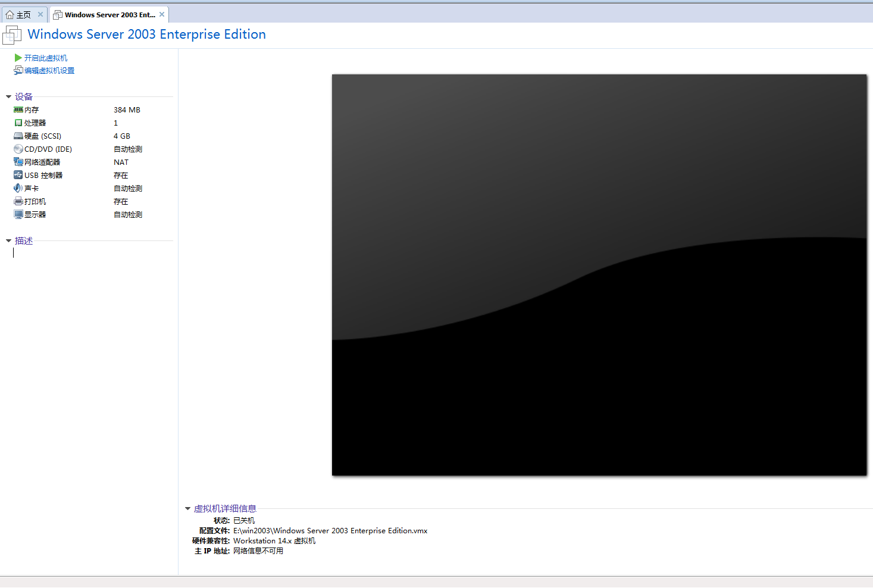This screenshot has height=588, width=873.
Task: Click the Workstation 14.x 虚拟机 compatibility text
Action: pyautogui.click(x=274, y=540)
